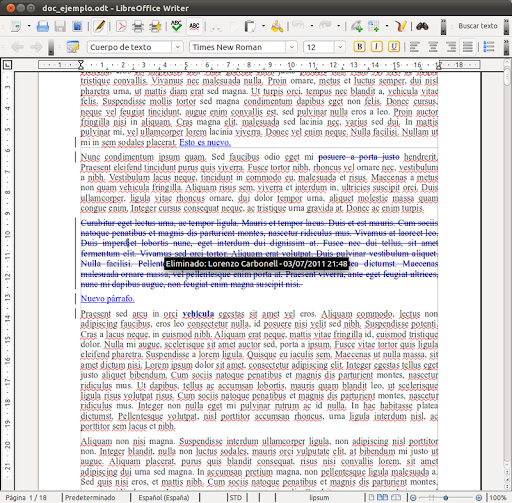The image size is (512, 503).
Task: Open Find & Replace binoculars icon
Action: coord(422,26)
